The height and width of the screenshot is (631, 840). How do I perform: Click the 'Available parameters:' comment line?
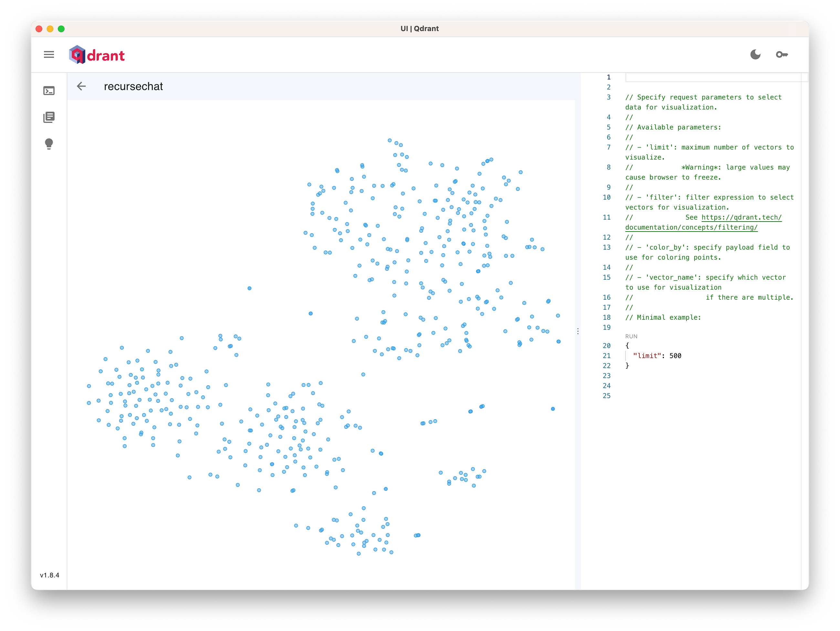(673, 127)
